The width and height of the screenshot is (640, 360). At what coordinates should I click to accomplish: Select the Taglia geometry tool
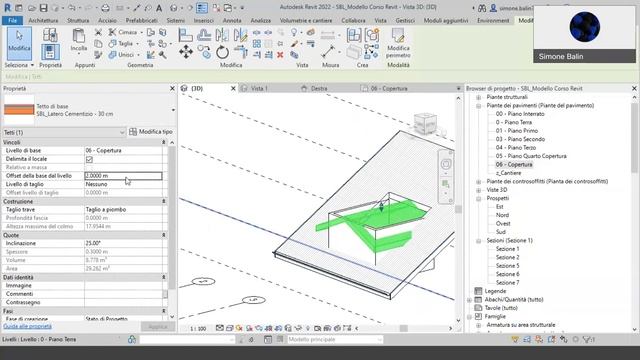pyautogui.click(x=122, y=43)
